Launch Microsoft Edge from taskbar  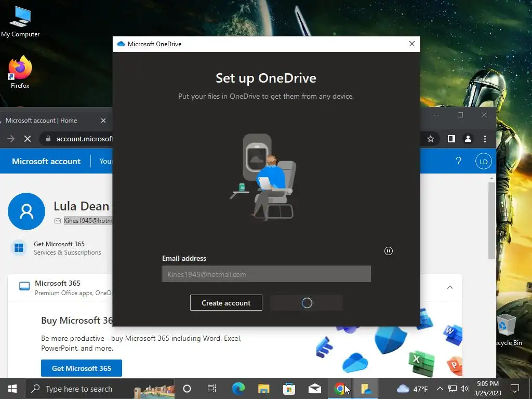[x=238, y=389]
